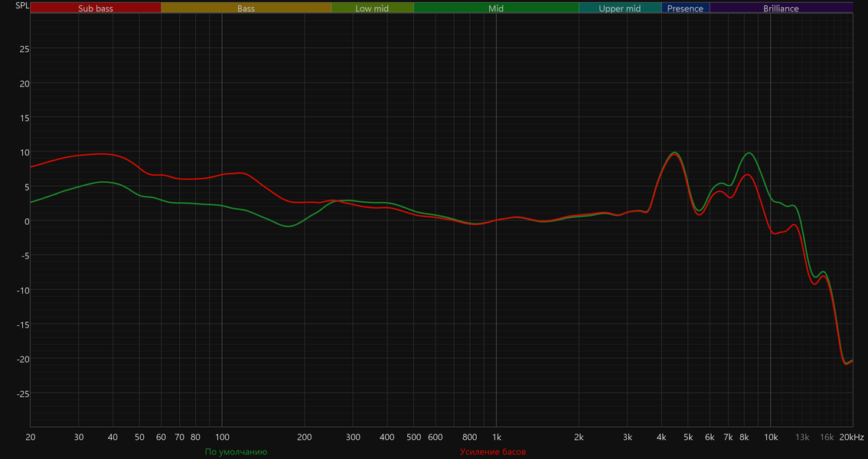Click the 300 frequency axis label
The height and width of the screenshot is (459, 868).
(x=353, y=437)
